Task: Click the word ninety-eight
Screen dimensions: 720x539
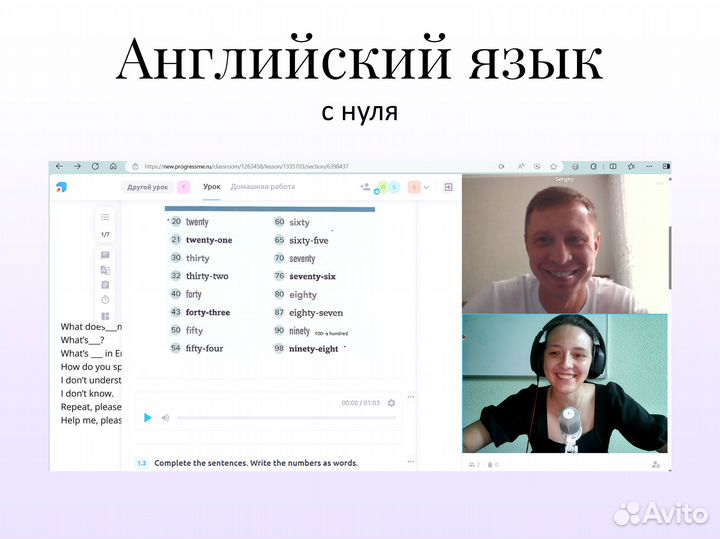Action: (314, 348)
